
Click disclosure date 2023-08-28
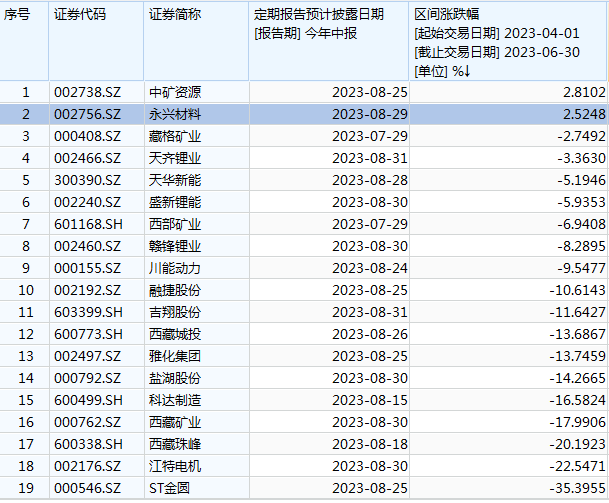point(370,180)
